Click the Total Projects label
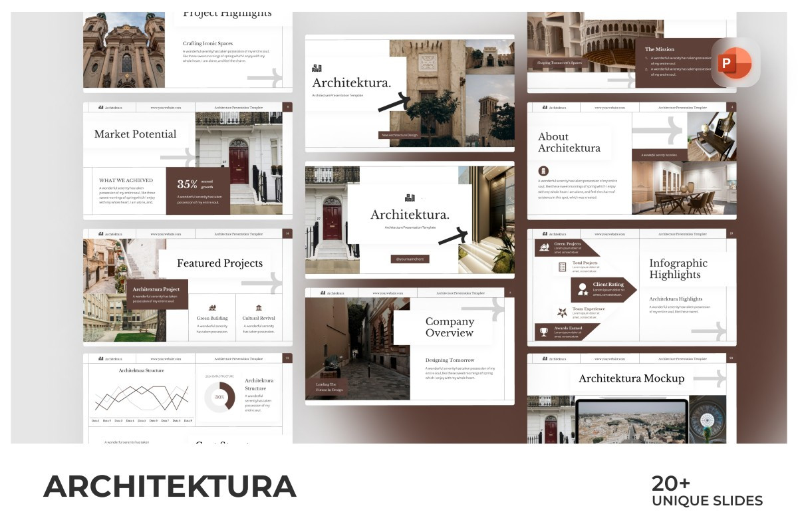 click(x=585, y=263)
